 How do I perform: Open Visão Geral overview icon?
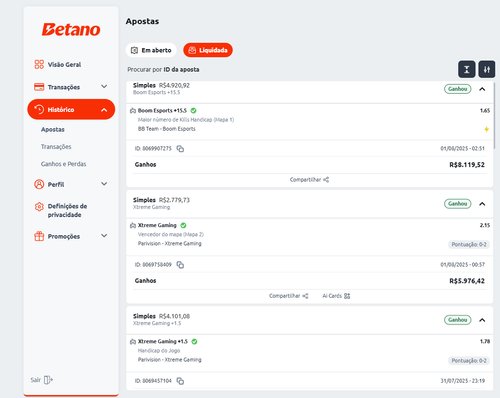[39, 64]
